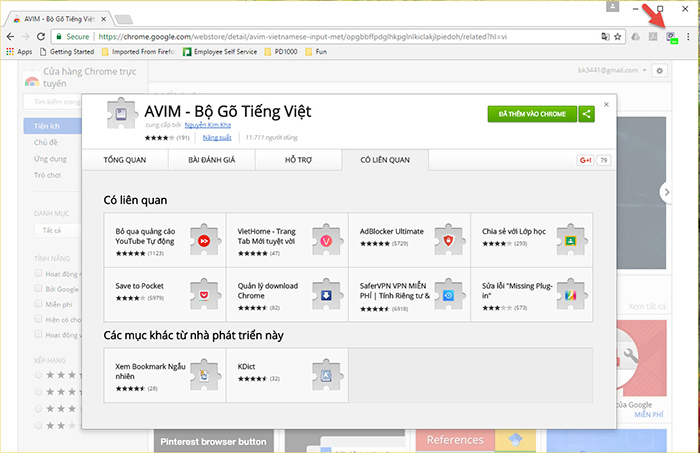Viewport: 700px width, 453px height.
Task: Click the 79 count next to G+1
Action: point(604,160)
